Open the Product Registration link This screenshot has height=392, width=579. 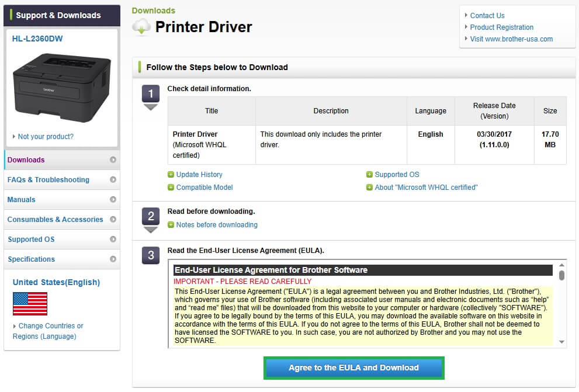click(x=501, y=27)
